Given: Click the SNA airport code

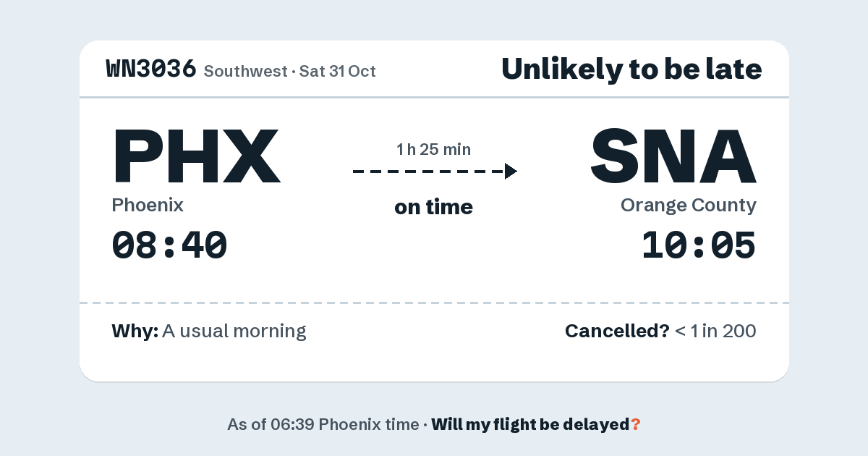Looking at the screenshot, I should [x=673, y=156].
